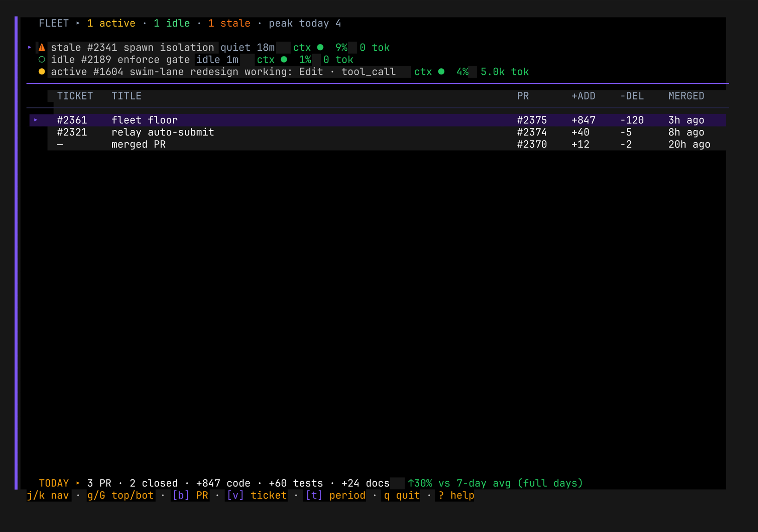Image resolution: width=758 pixels, height=532 pixels.
Task: Click the peak today 4 label
Action: (x=305, y=23)
